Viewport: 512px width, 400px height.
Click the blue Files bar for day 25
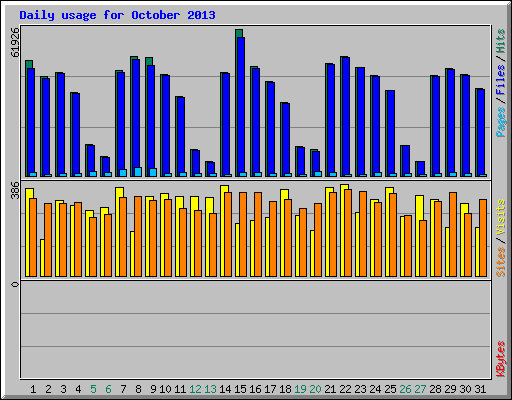coord(391,133)
